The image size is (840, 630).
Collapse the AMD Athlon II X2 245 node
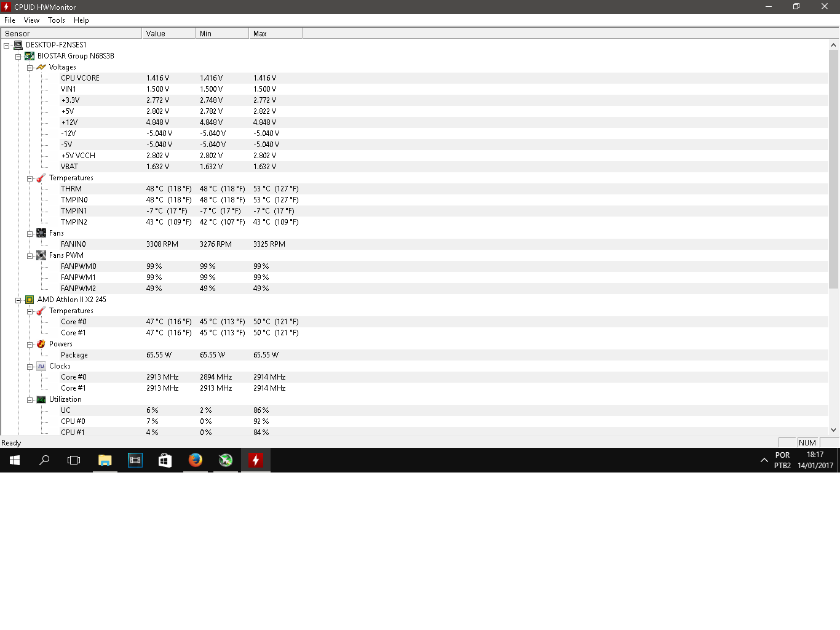coord(18,300)
